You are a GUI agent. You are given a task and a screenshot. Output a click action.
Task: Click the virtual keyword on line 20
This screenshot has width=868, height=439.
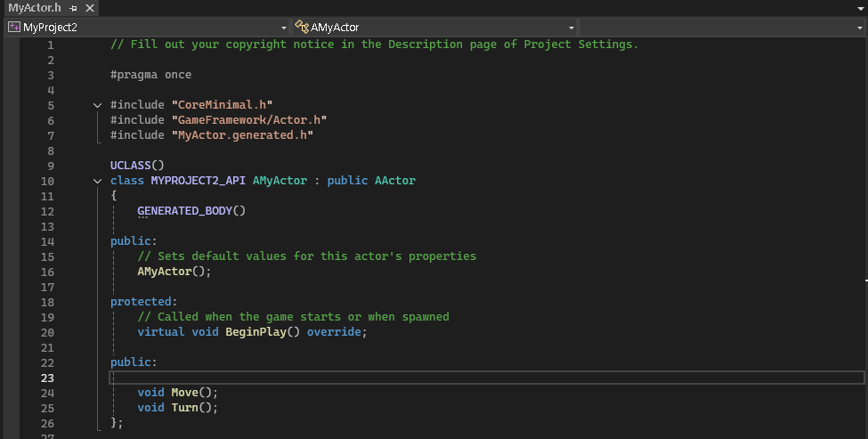pyautogui.click(x=161, y=331)
